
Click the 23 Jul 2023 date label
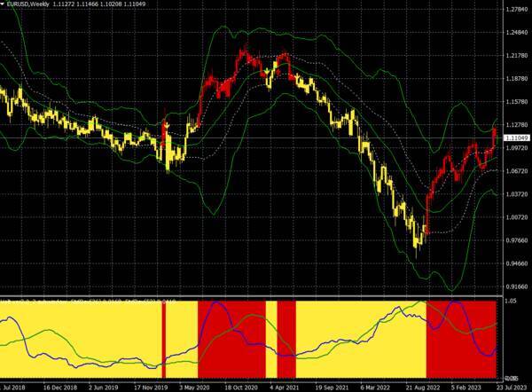[x=512, y=388]
